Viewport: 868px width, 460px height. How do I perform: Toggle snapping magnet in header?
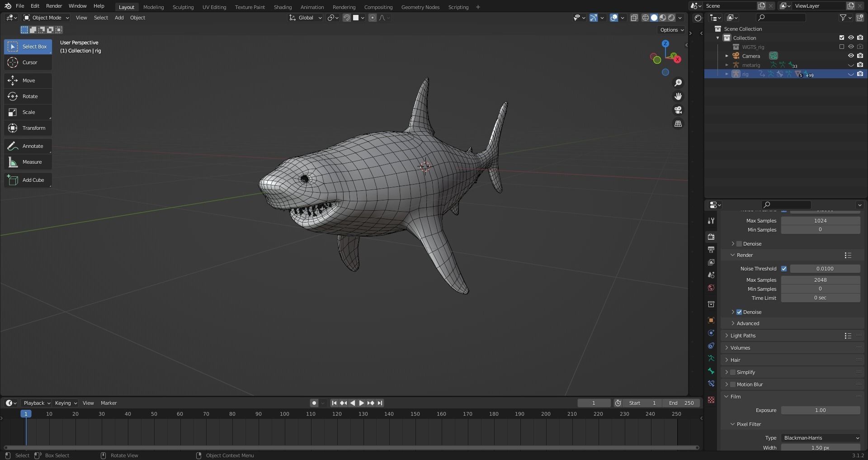347,18
